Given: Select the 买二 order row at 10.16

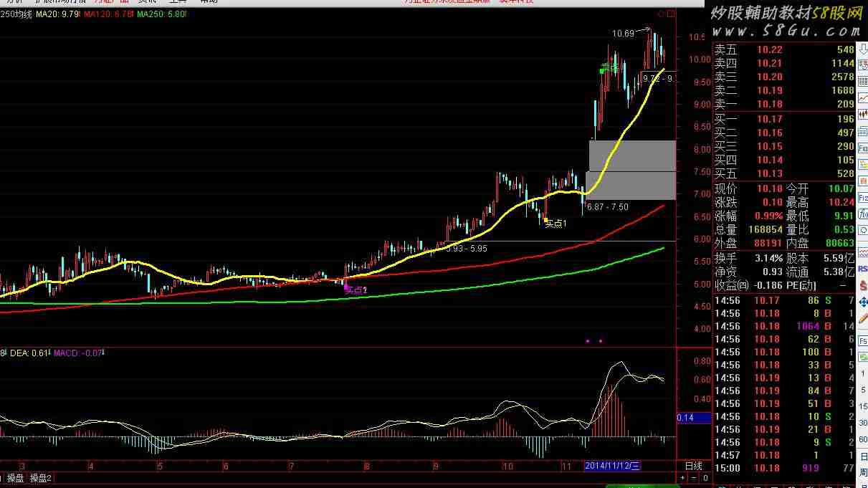Looking at the screenshot, I should coord(785,133).
